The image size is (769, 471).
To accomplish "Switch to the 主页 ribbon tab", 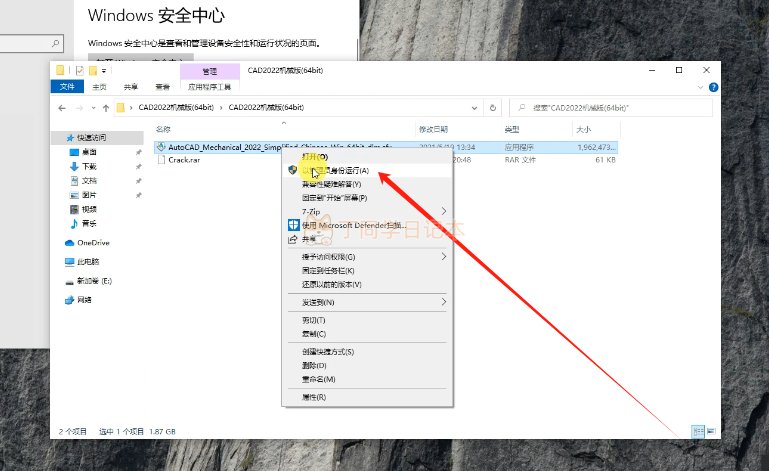I will pos(100,87).
